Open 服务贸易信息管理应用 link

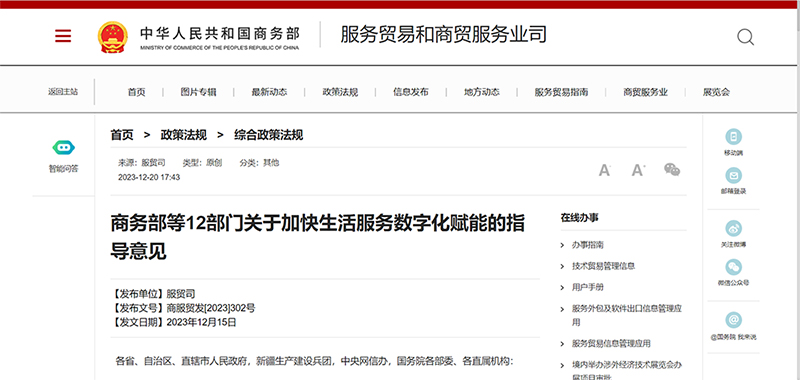click(x=611, y=344)
